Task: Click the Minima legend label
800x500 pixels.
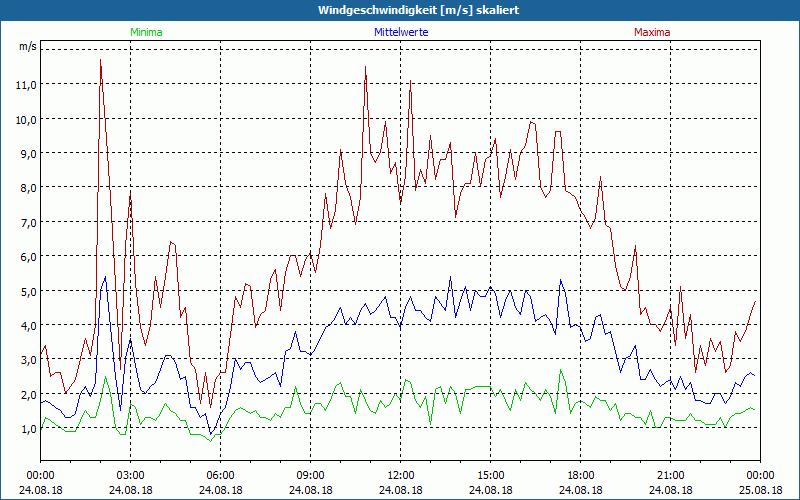Action: point(146,32)
